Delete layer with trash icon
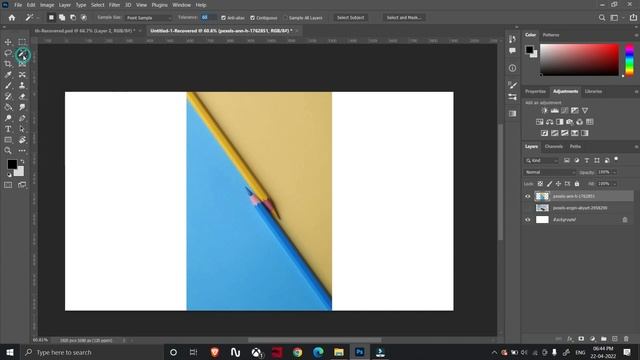 [626, 339]
